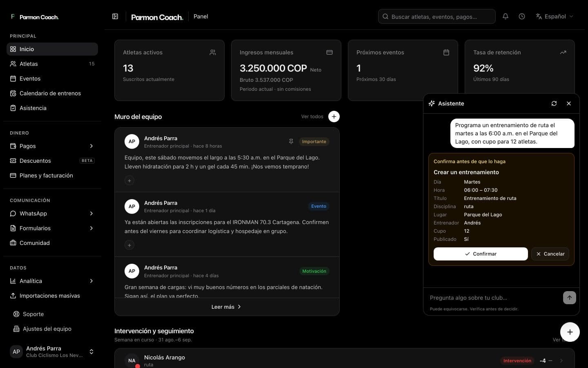
Task: Expand posts with Leer más
Action: pos(227,307)
